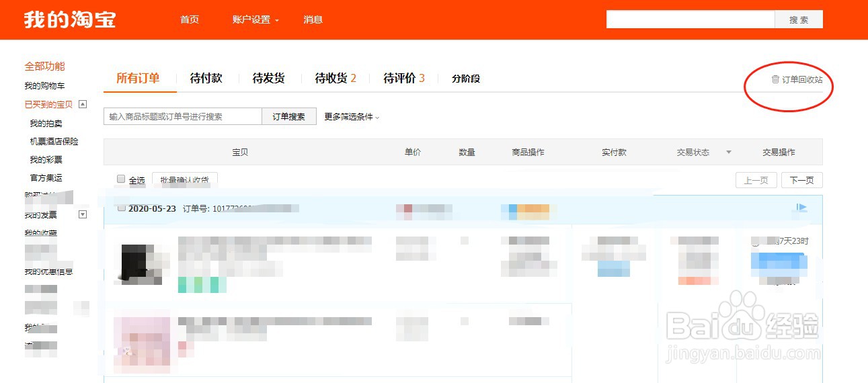The image size is (868, 383).
Task: Open 消息 in top navigation
Action: pos(313,19)
